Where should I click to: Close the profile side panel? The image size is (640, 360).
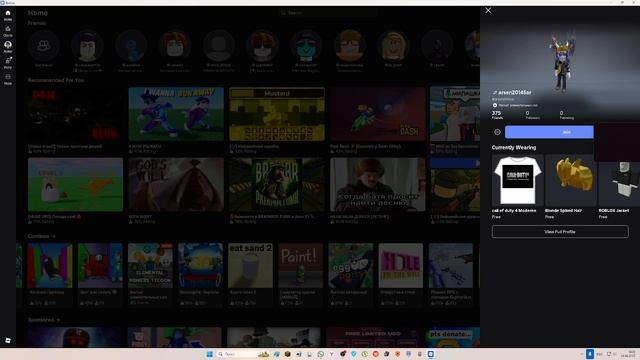[488, 11]
